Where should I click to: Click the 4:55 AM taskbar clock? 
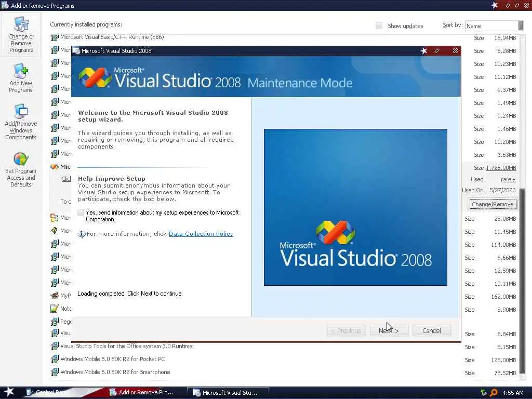click(x=513, y=393)
